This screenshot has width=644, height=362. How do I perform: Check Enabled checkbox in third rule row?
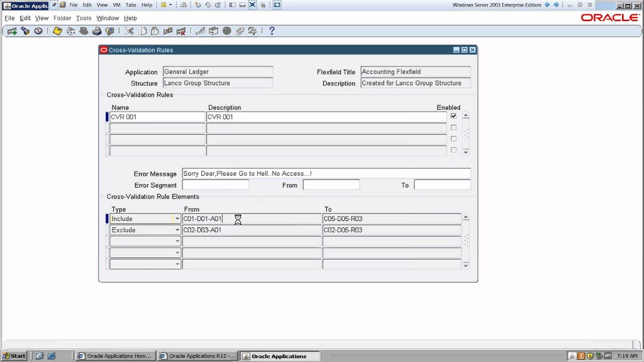[453, 139]
